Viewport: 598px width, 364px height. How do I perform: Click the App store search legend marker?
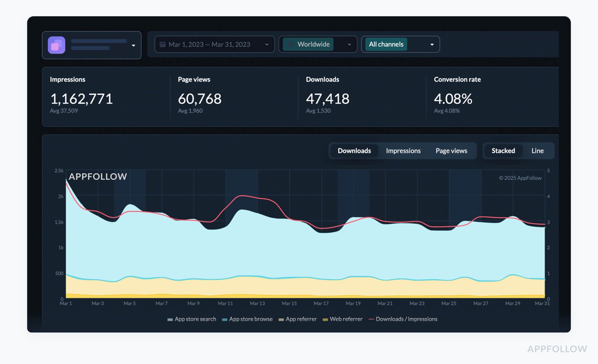pos(170,319)
